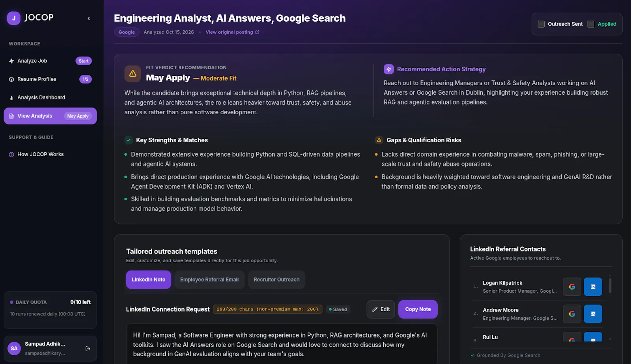This screenshot has height=364, width=631.
Task: Click Grounded By Google Search note
Action: pos(506,355)
